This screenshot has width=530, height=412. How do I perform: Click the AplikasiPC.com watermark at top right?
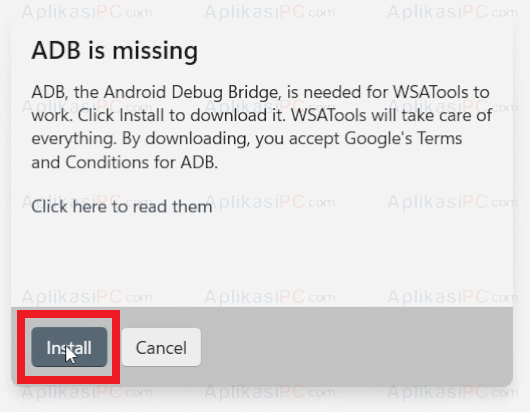click(x=452, y=12)
